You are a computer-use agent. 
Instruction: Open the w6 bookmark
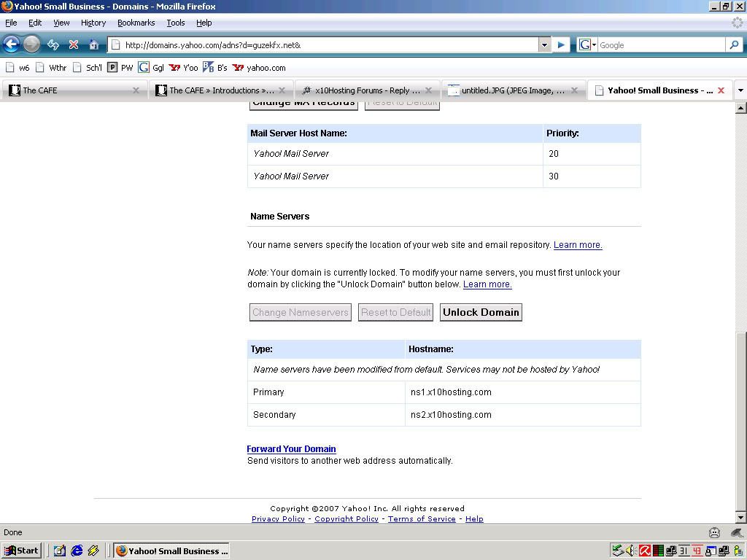pyautogui.click(x=18, y=68)
